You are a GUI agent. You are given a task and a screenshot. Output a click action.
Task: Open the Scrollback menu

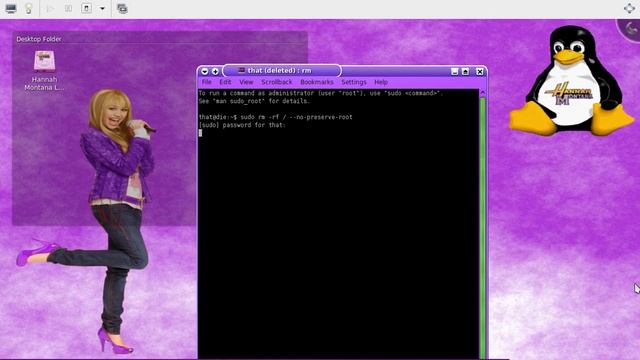277,82
